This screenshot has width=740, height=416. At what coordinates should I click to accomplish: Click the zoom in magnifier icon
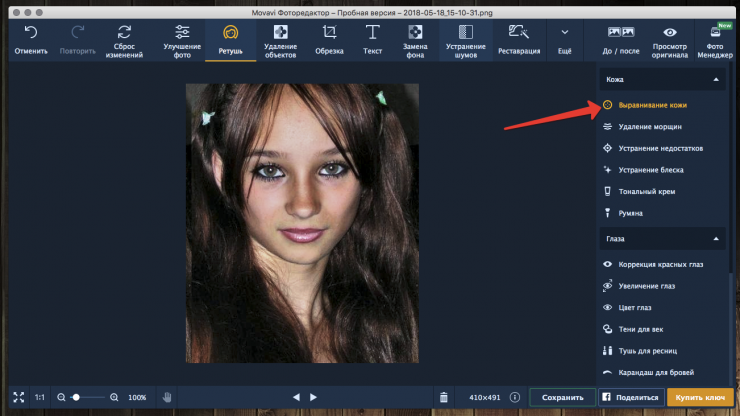[x=114, y=397]
